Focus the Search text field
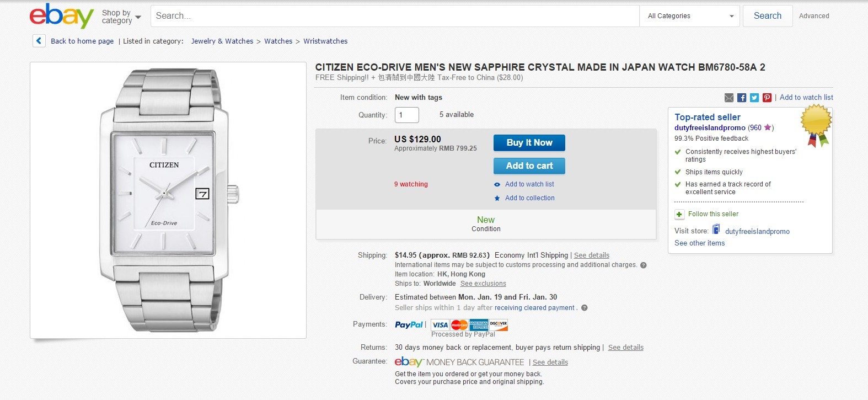 click(x=395, y=16)
